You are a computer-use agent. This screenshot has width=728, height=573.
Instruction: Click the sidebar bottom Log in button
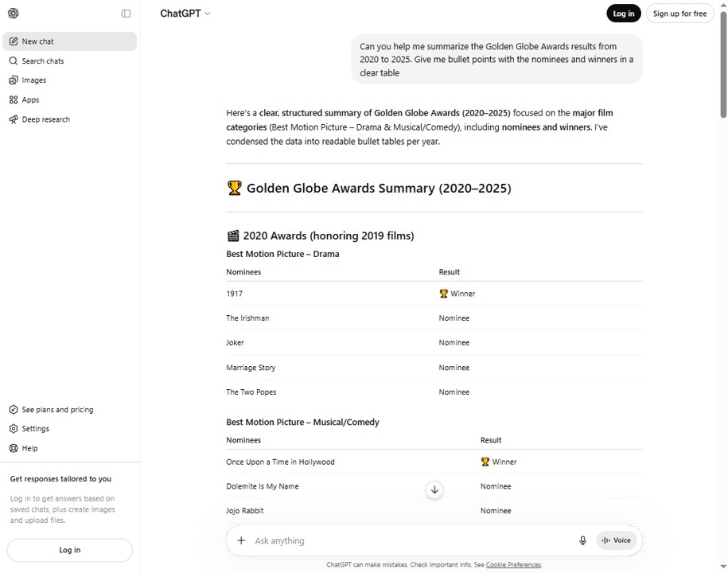tap(70, 550)
